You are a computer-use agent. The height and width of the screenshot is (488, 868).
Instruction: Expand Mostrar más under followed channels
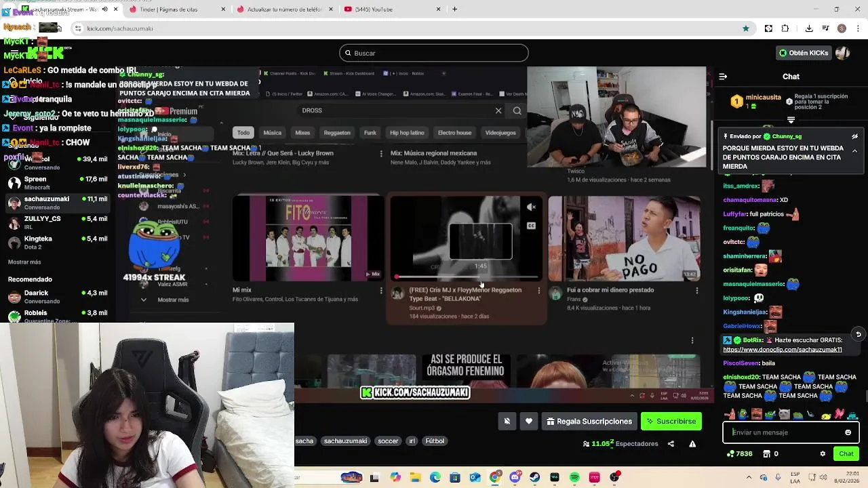24,262
